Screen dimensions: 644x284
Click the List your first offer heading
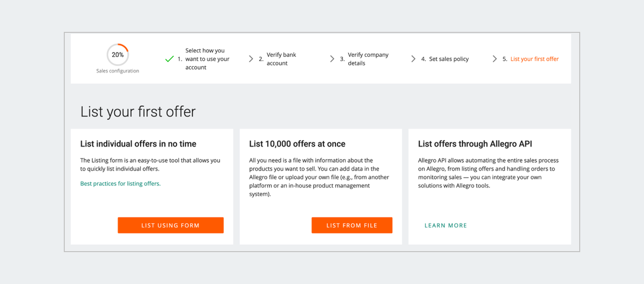pos(138,112)
